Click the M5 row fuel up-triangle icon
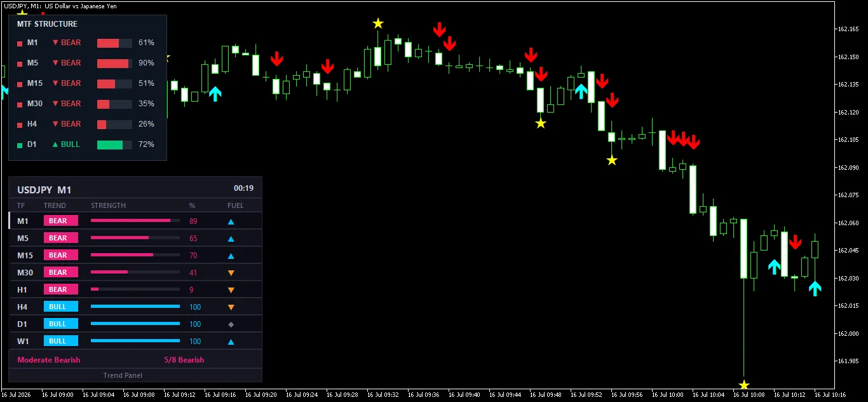The image size is (868, 402). click(x=231, y=239)
